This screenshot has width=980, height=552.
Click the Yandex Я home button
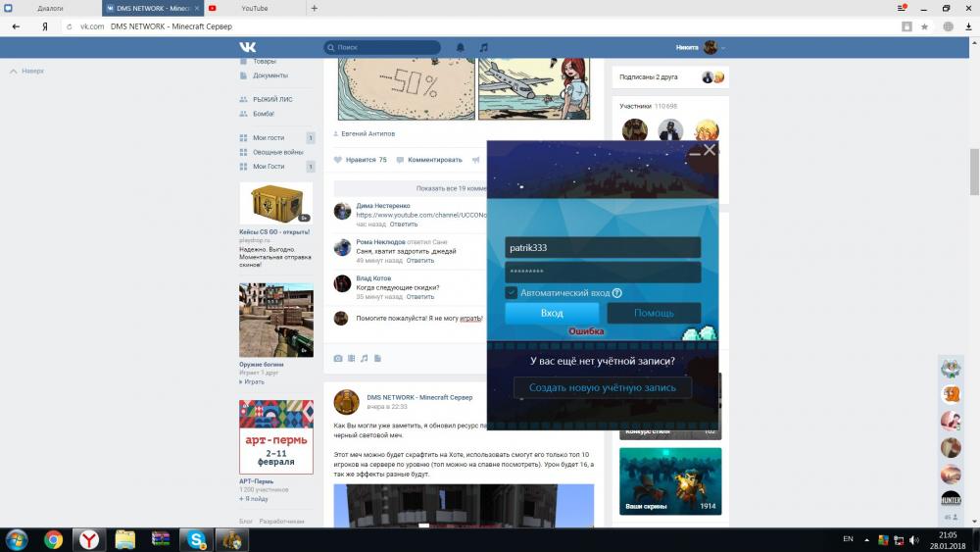click(x=44, y=26)
